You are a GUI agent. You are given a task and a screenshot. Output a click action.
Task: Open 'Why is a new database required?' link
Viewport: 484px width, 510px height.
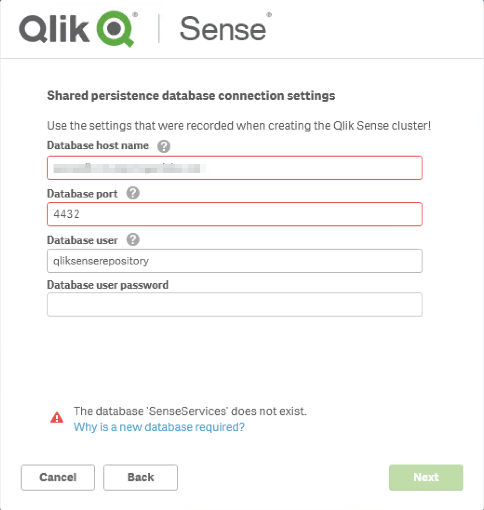point(159,427)
